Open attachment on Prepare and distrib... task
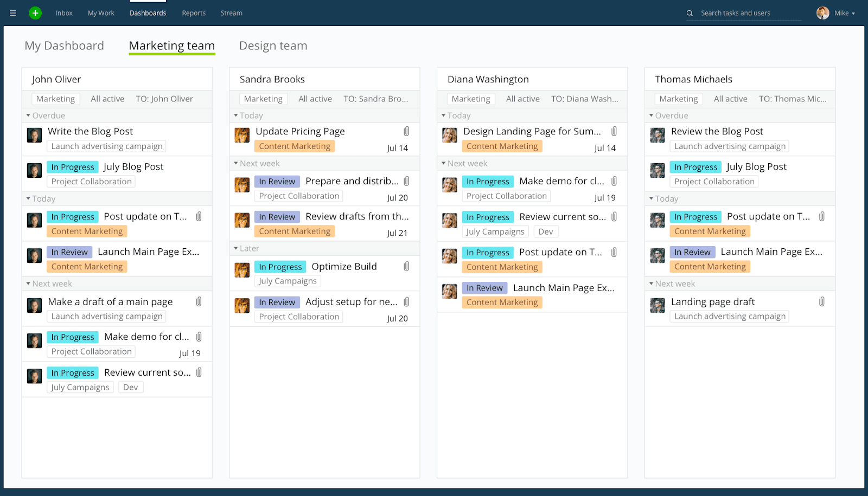The height and width of the screenshot is (496, 868). coord(406,181)
